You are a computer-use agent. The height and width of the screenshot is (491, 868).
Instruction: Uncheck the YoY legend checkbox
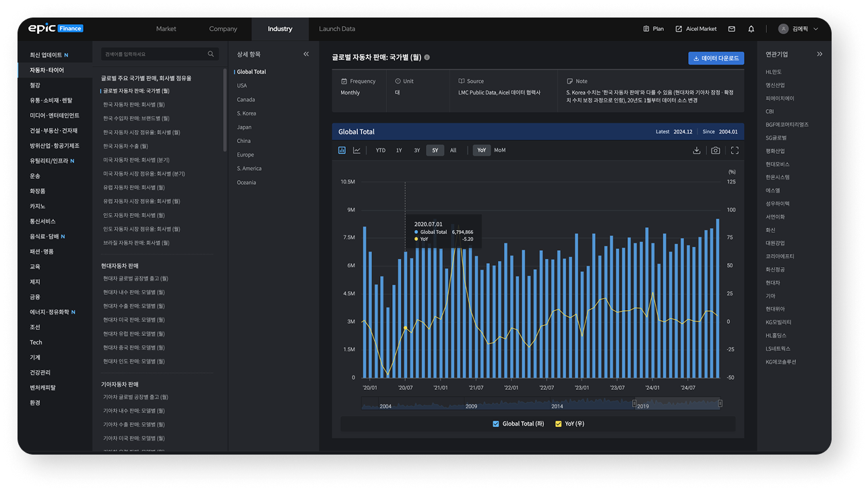tap(558, 424)
